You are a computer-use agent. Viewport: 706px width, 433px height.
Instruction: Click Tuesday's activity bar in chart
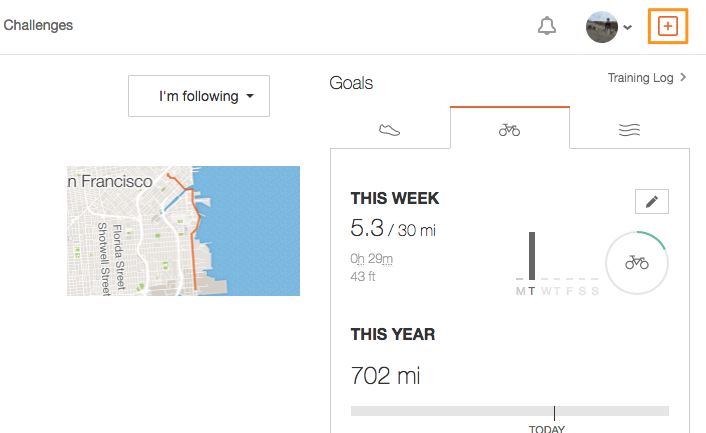pyautogui.click(x=532, y=256)
